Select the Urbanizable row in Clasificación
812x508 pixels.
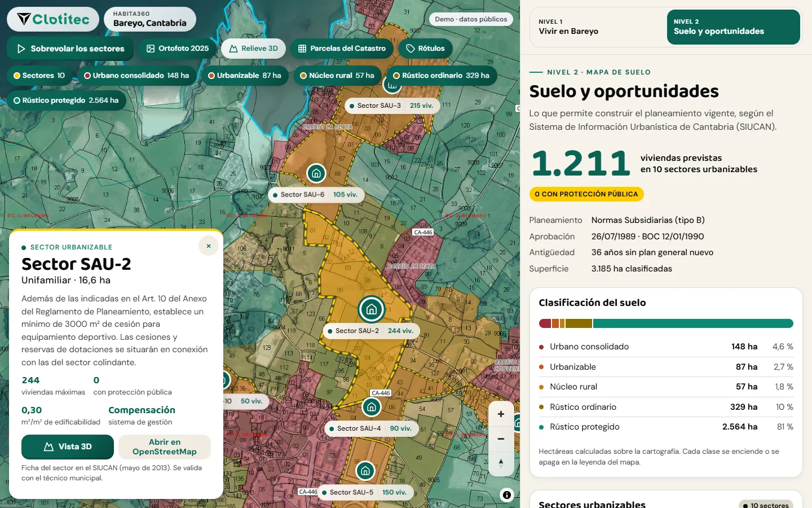click(666, 367)
